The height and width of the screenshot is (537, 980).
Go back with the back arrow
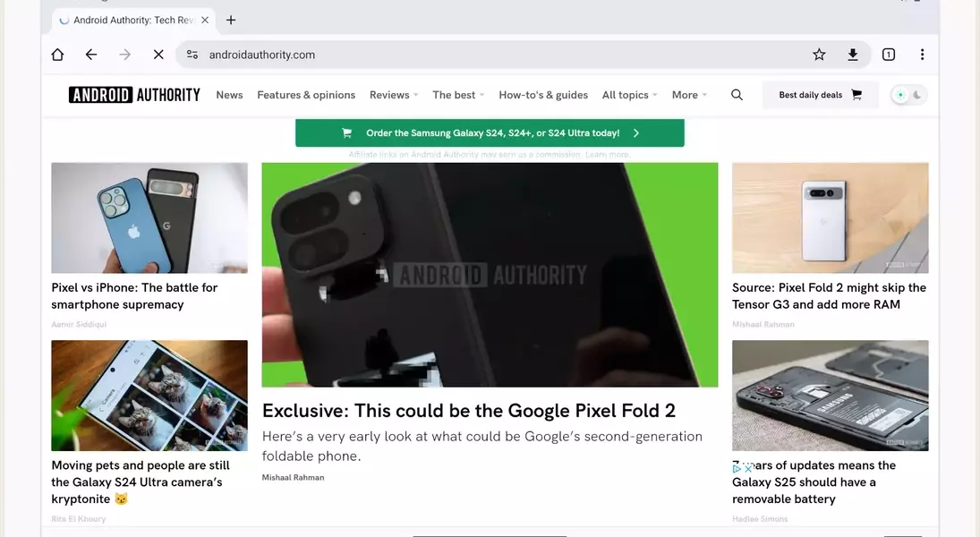(x=91, y=55)
